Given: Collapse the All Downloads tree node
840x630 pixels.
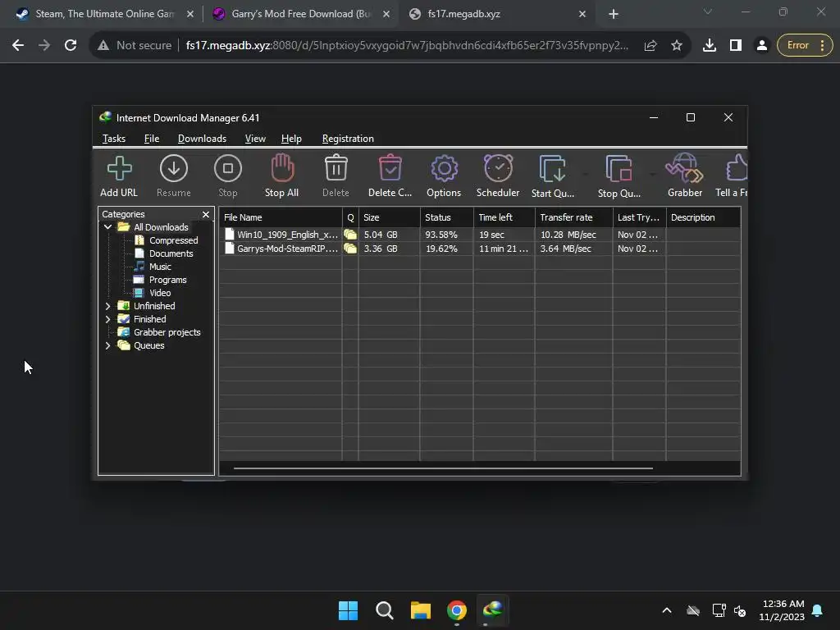Looking at the screenshot, I should 107,227.
